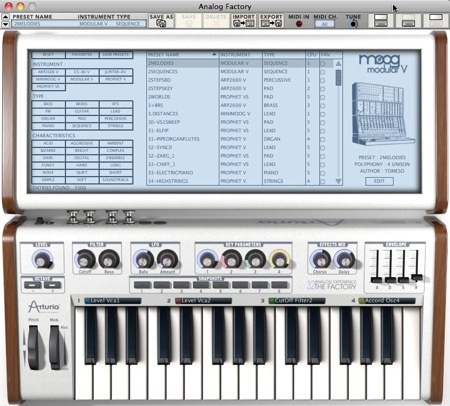Click the Mod wheel
Screen dimensions: 450x406
point(56,347)
